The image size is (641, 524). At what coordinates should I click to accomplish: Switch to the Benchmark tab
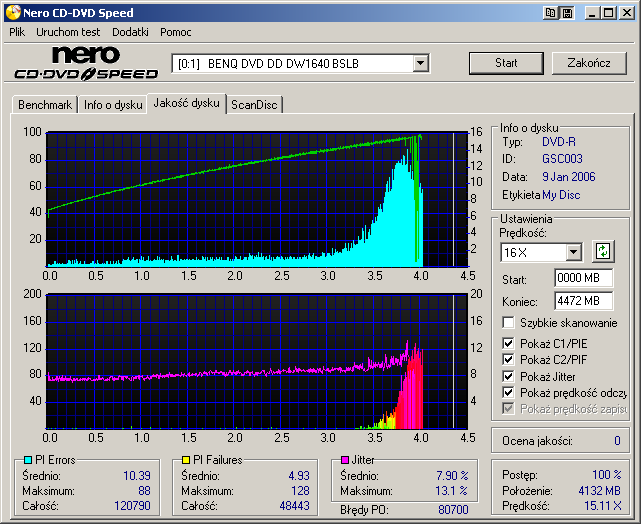(x=45, y=105)
